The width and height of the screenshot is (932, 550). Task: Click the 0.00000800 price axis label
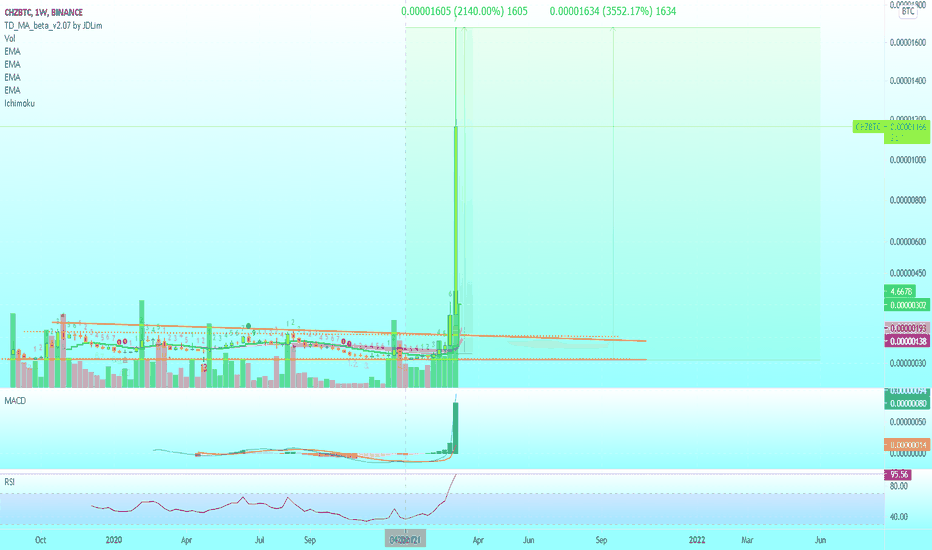point(908,200)
